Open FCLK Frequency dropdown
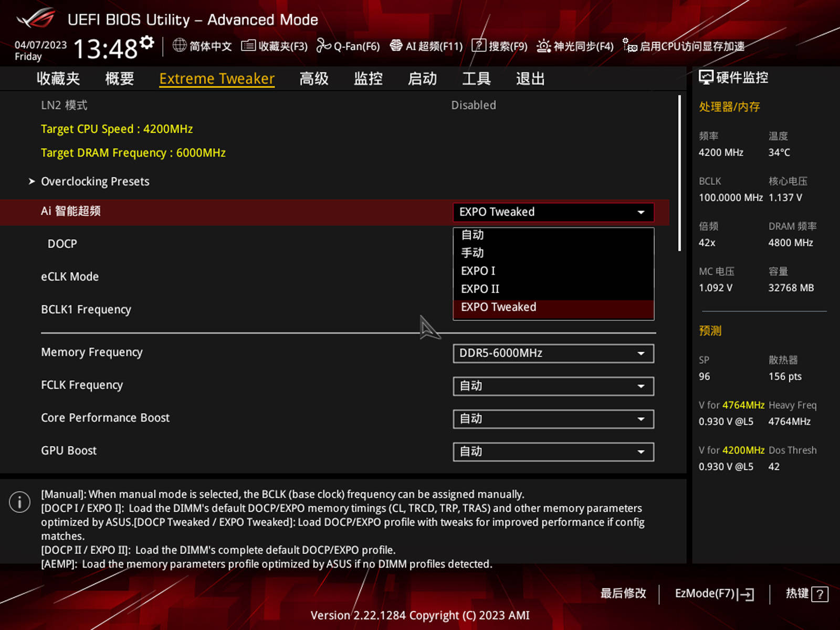 pos(553,386)
